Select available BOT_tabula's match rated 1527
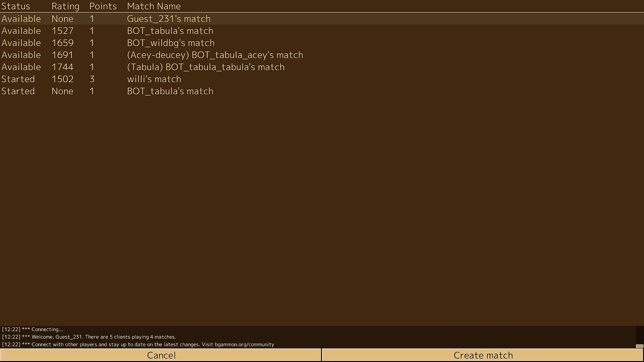 tap(170, 31)
